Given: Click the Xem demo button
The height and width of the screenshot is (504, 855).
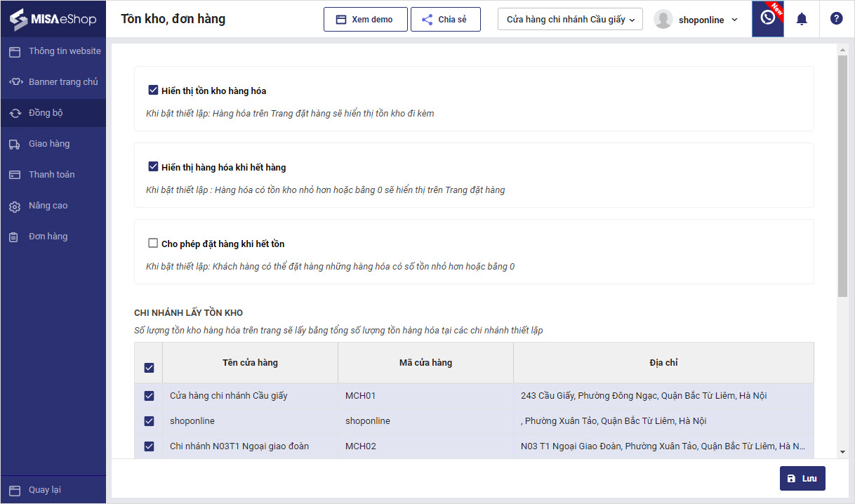Looking at the screenshot, I should 365,20.
